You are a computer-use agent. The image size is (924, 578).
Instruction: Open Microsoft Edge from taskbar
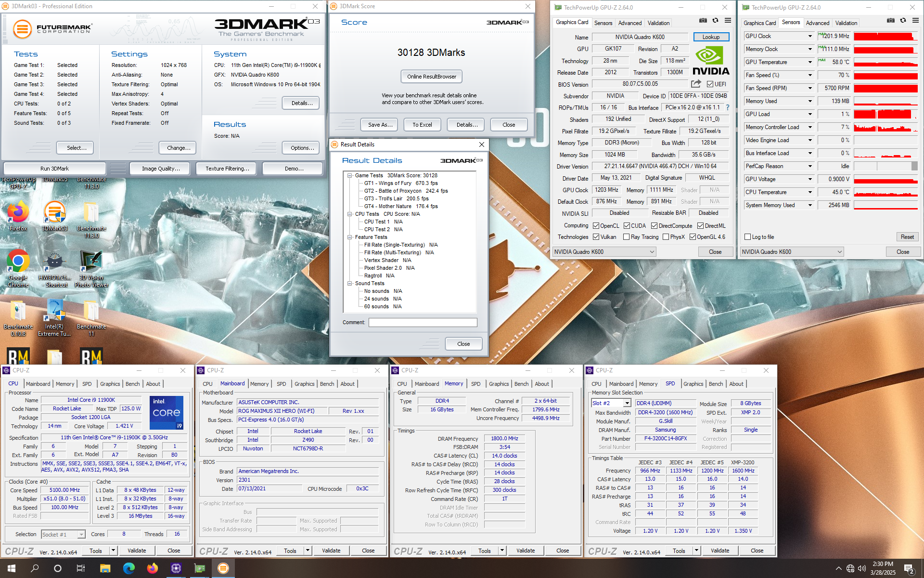click(x=128, y=568)
